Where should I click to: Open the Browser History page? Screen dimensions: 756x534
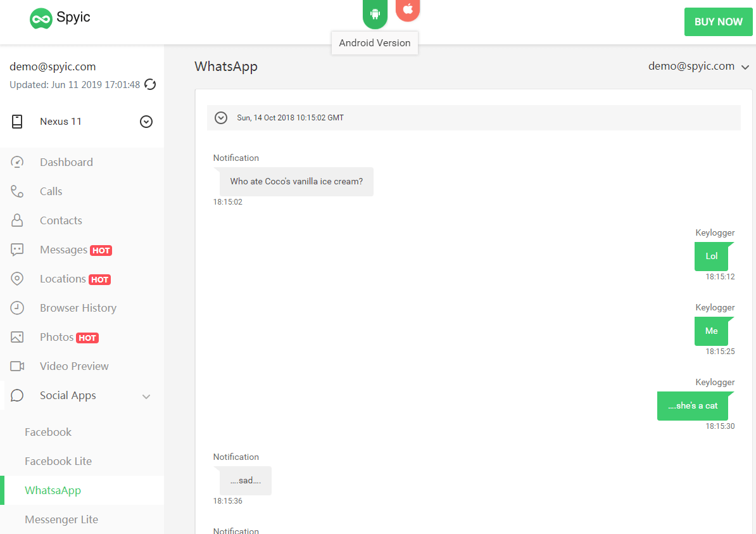click(78, 308)
